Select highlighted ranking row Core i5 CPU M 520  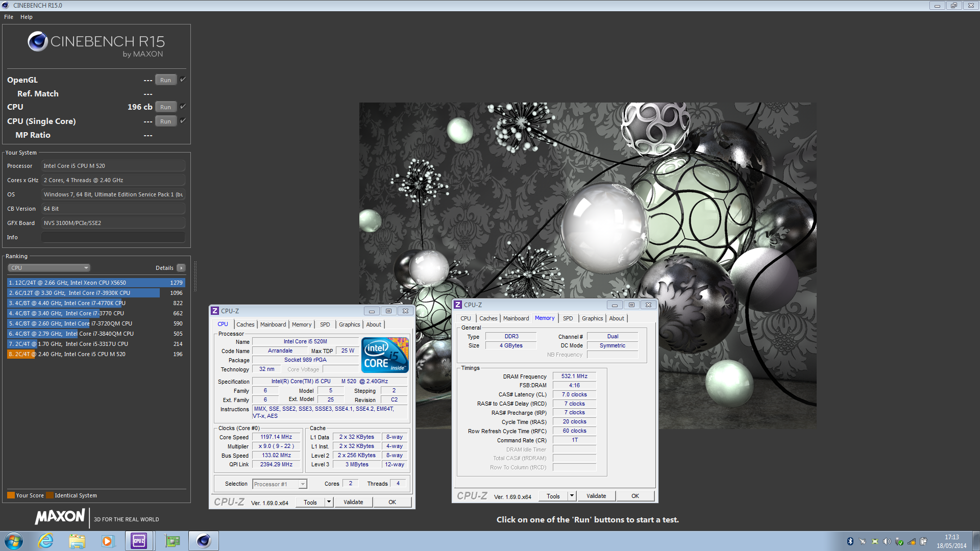click(96, 354)
